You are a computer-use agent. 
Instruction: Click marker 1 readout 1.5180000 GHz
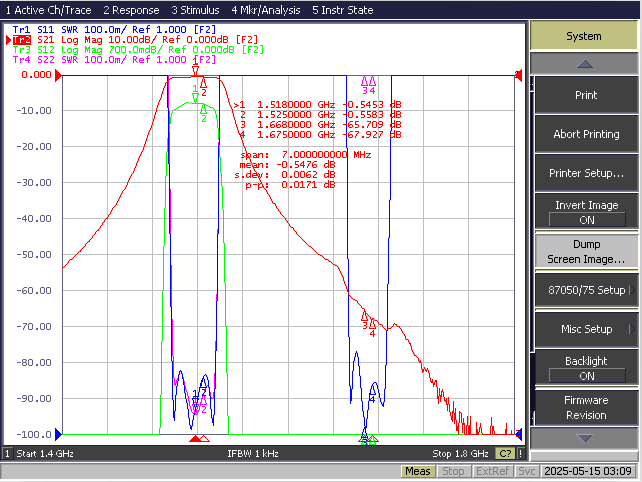pyautogui.click(x=317, y=105)
